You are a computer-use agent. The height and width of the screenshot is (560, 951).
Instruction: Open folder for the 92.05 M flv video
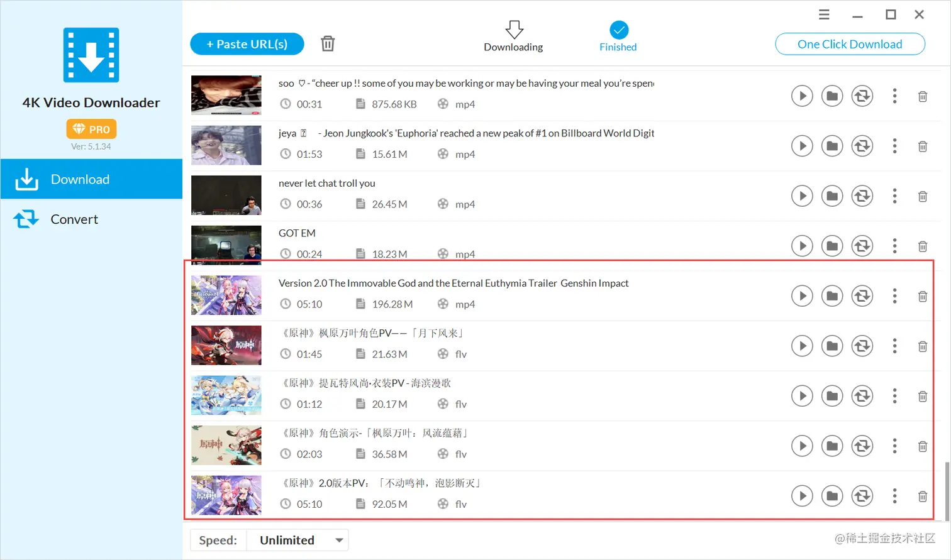tap(832, 496)
